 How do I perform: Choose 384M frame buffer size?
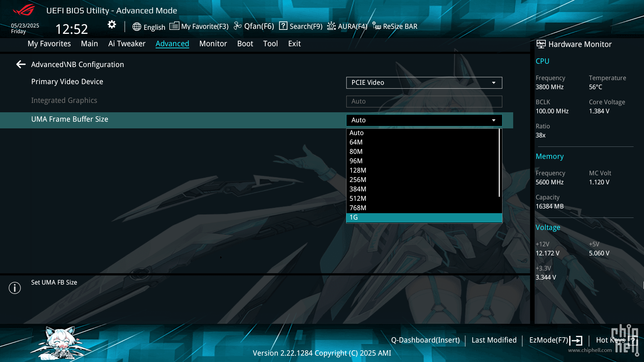tap(423, 189)
